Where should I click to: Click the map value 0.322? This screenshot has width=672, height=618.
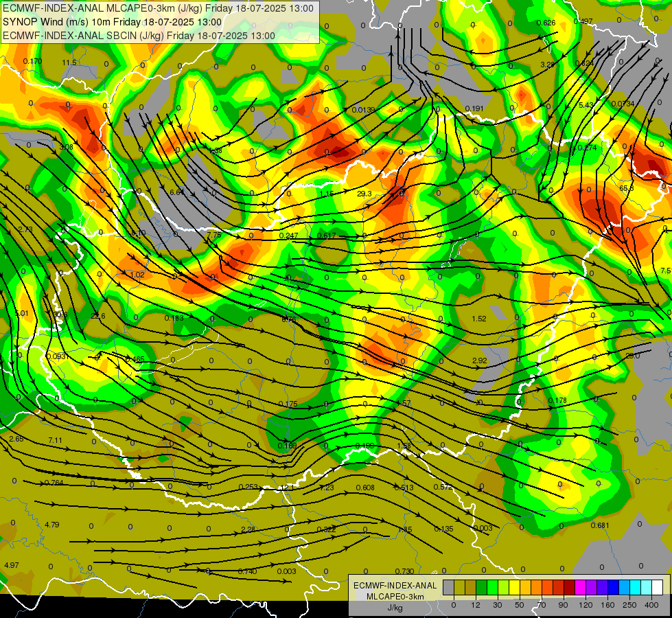point(327,529)
